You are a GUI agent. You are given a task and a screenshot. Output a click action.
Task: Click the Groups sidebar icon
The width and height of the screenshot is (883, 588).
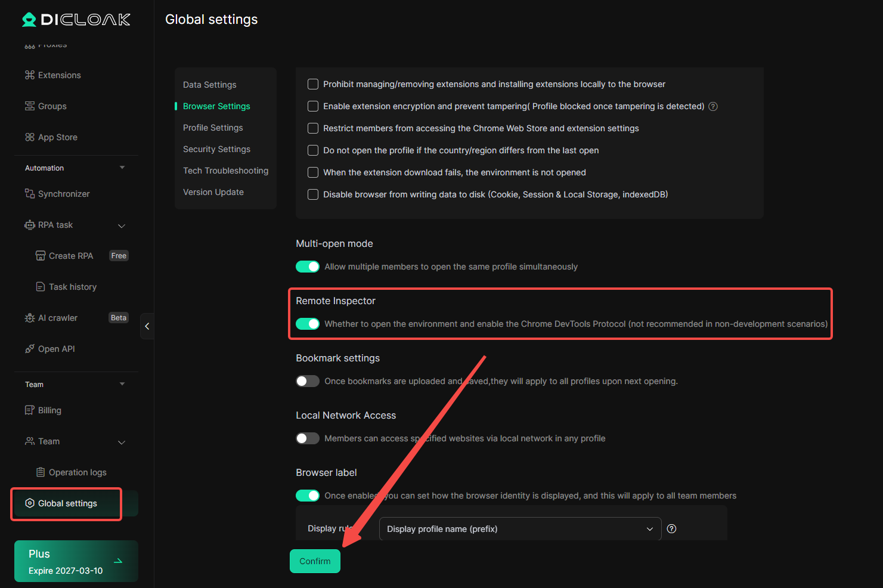coord(30,106)
